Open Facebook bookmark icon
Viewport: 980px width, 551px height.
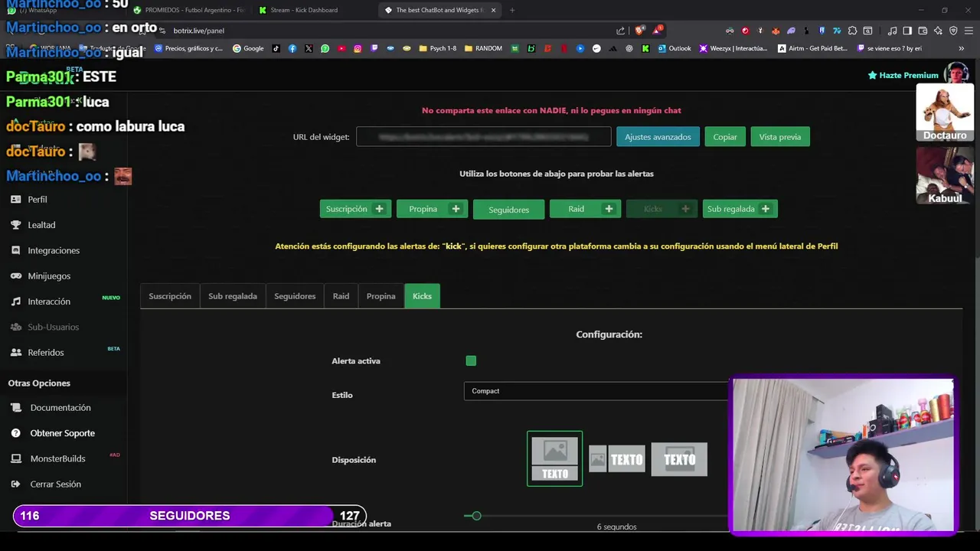[x=292, y=48]
